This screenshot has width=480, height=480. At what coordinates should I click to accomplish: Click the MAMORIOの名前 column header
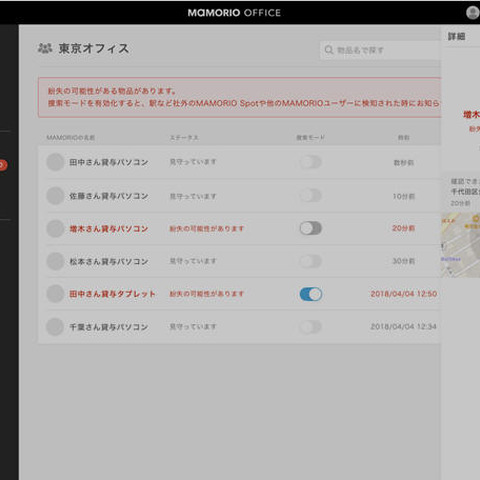[71, 137]
